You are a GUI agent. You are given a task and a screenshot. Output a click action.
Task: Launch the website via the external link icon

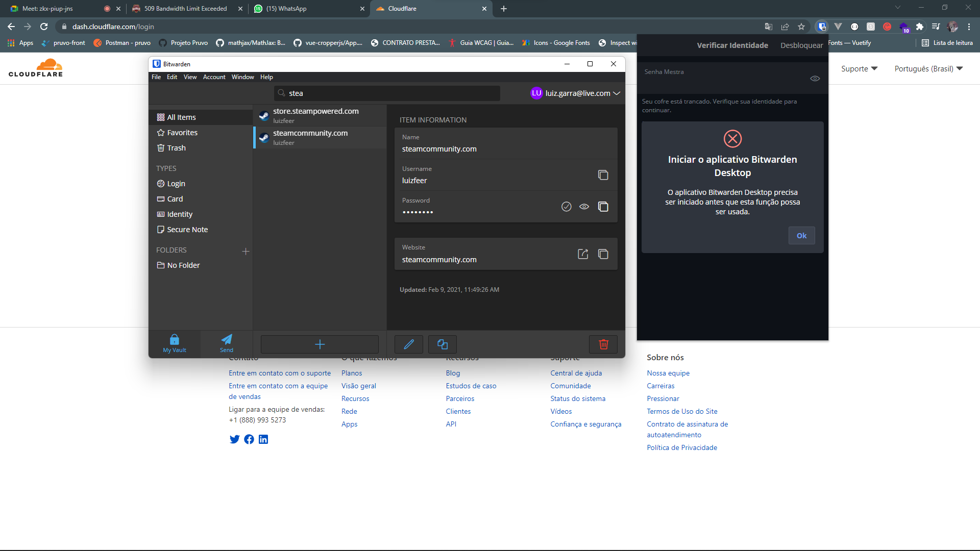click(x=583, y=254)
